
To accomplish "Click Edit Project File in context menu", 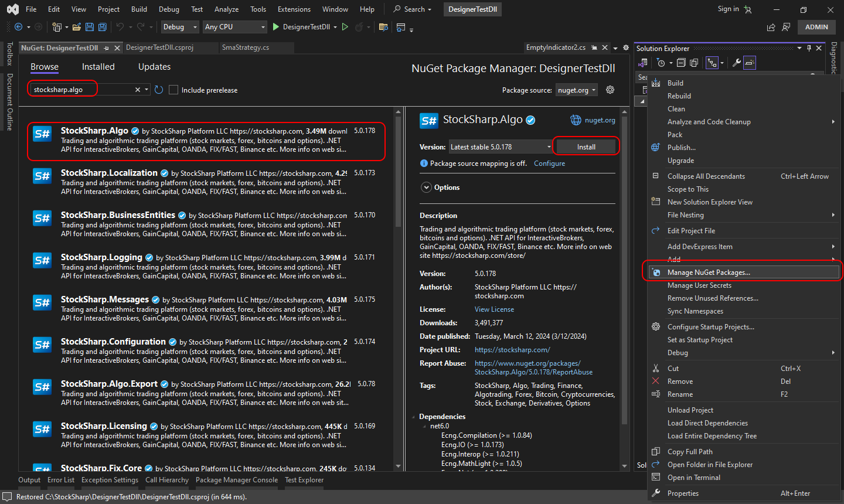I will coord(743,231).
